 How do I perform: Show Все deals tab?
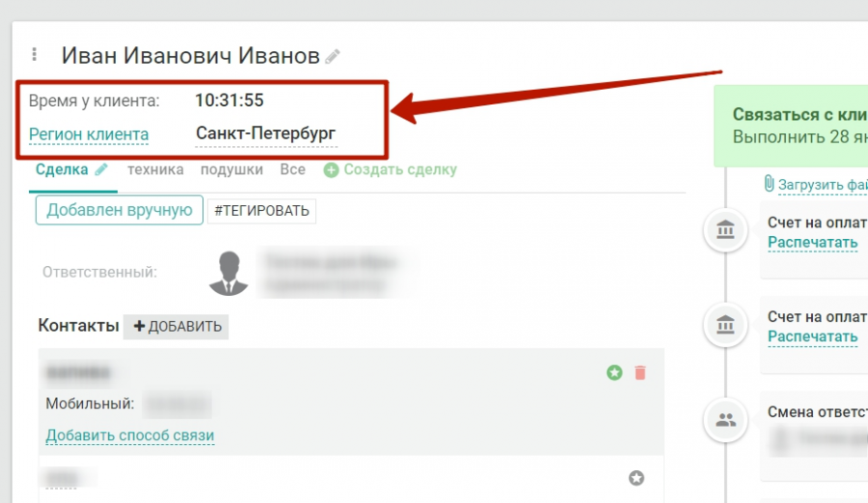tap(292, 170)
